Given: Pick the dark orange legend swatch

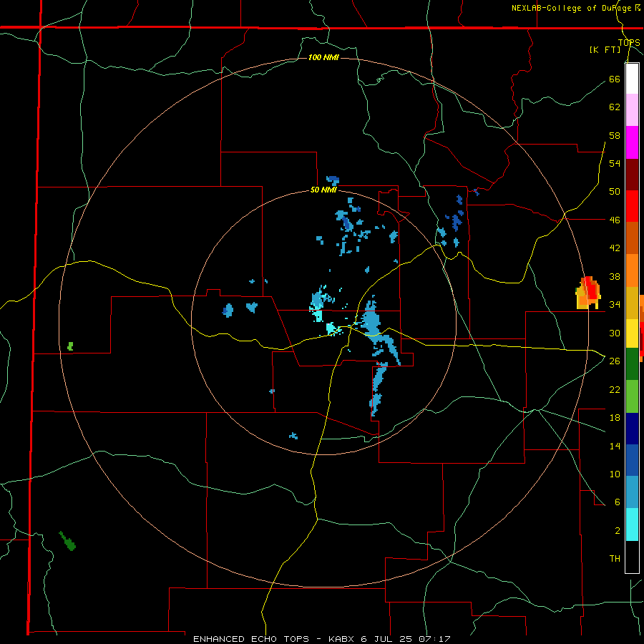Looking at the screenshot, I should [632, 238].
